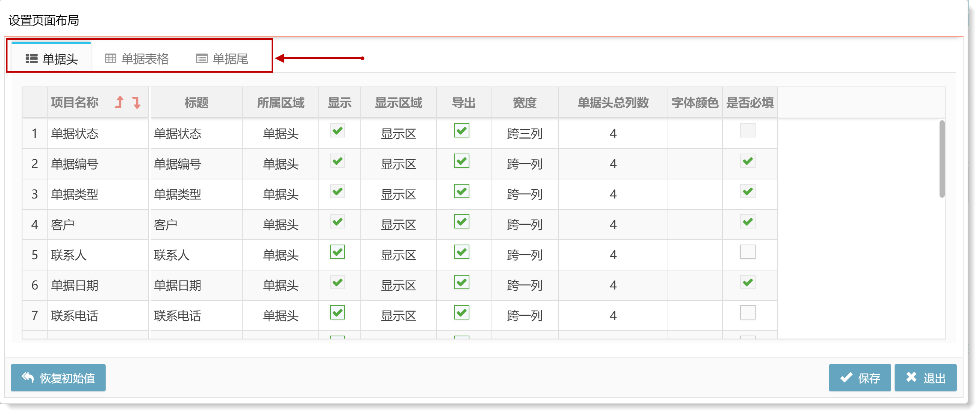Select total columns value 4 of 单据日期

click(x=613, y=285)
